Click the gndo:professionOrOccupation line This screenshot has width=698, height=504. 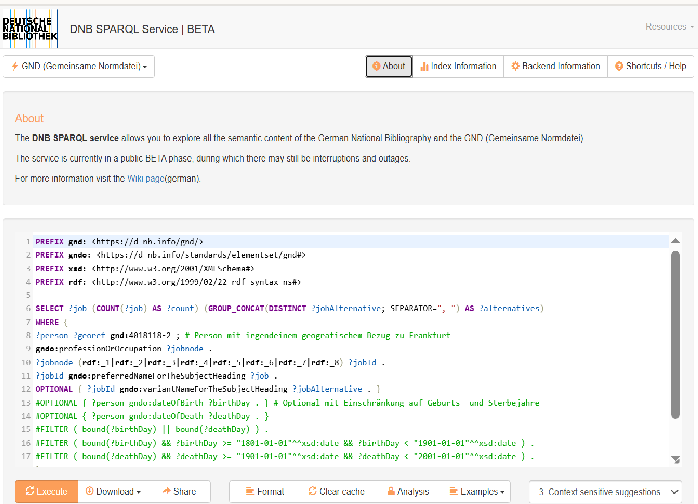click(124, 349)
